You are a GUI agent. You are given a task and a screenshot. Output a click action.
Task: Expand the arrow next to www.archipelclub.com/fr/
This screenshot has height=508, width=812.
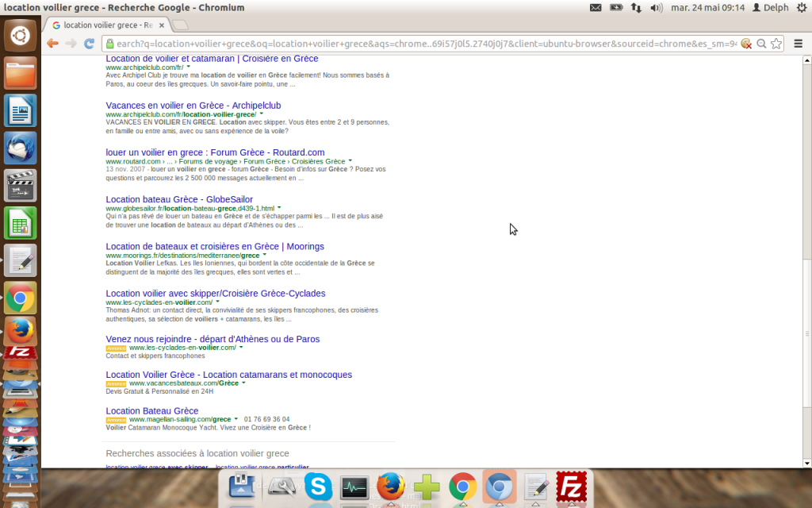(x=189, y=67)
